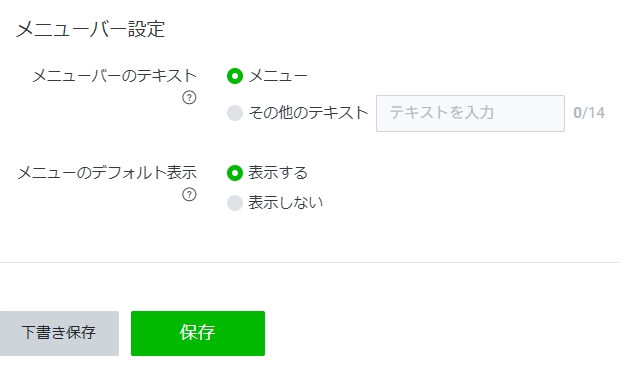
Task: Open help icon for メニューのデフォルト表示
Action: pos(189,195)
